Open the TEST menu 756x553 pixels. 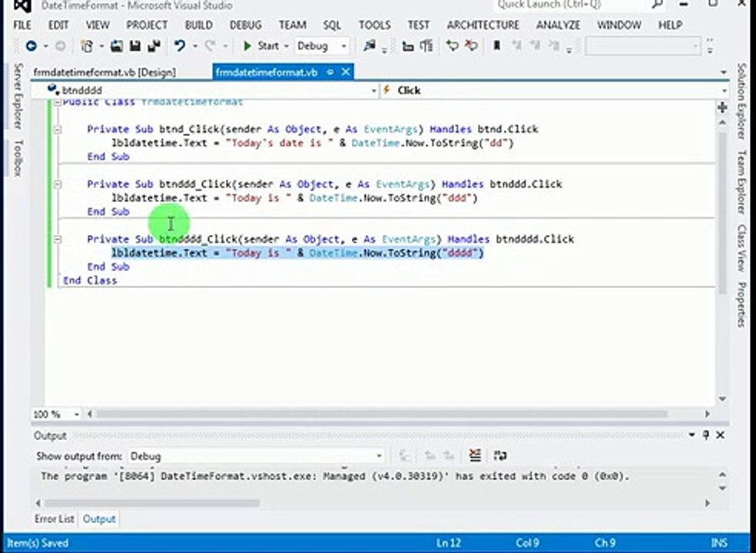click(419, 25)
